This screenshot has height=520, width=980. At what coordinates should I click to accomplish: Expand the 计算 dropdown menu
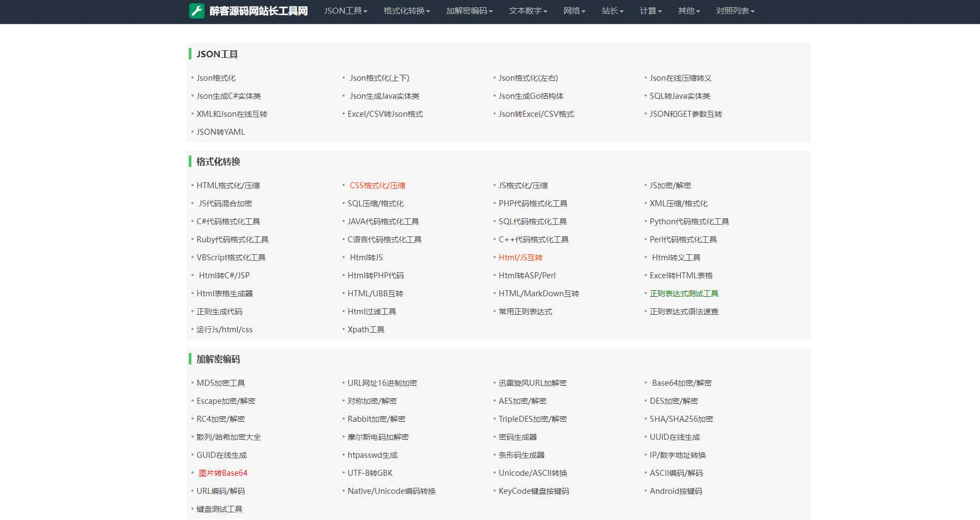tap(651, 11)
